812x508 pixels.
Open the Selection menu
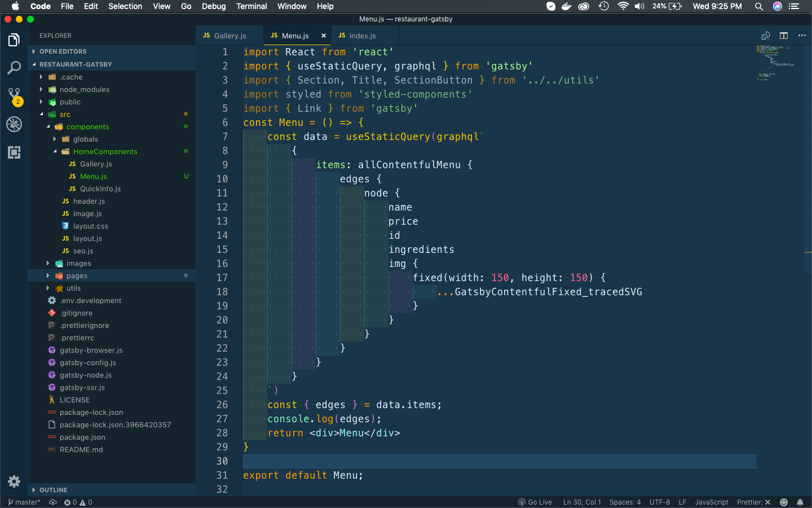(125, 6)
